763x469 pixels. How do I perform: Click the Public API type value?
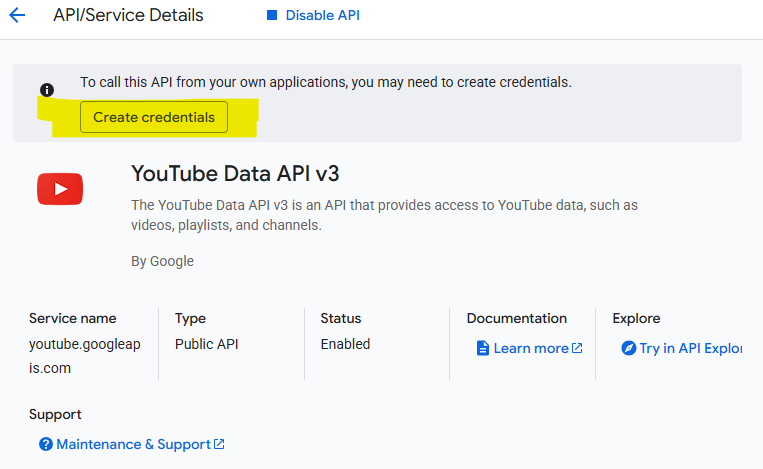click(x=207, y=344)
